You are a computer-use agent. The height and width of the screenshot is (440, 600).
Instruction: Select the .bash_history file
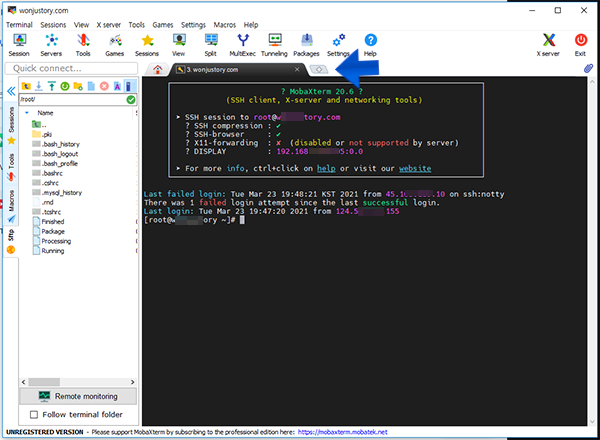click(56, 144)
